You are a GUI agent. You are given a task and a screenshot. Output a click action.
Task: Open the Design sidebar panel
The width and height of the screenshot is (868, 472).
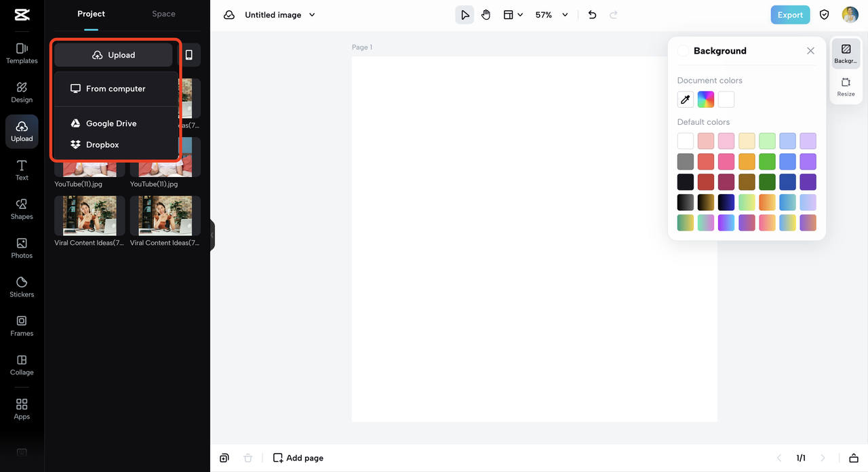22,93
